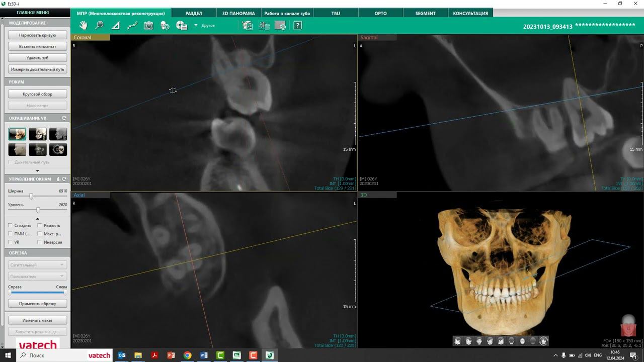Open Chrome from the taskbar

coord(187,355)
